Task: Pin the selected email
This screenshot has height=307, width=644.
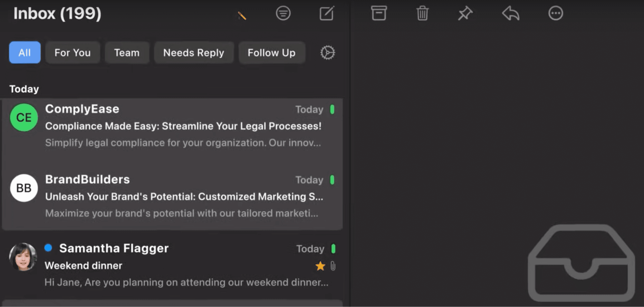Action: click(x=465, y=14)
